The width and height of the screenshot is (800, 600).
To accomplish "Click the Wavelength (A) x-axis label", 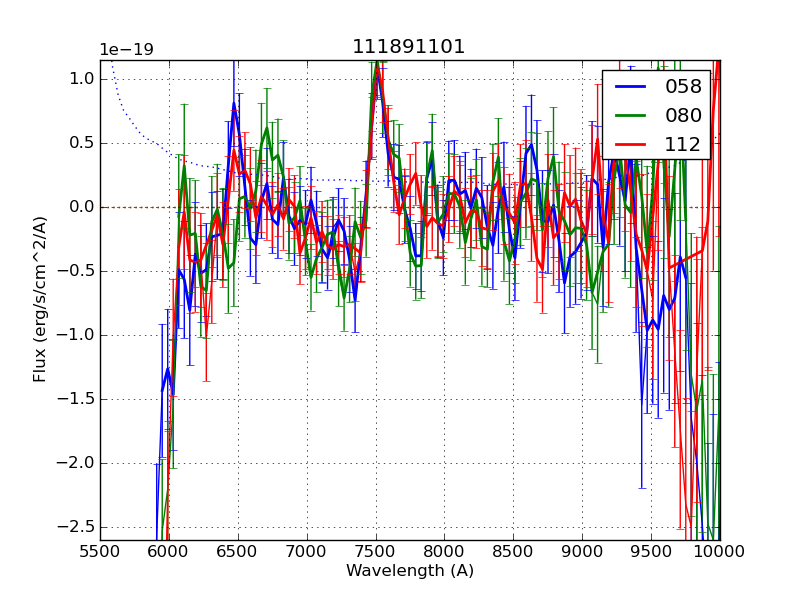I will tap(410, 571).
